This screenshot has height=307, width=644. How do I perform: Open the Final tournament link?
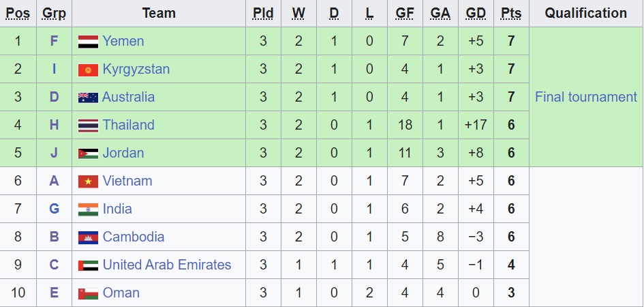pos(585,97)
